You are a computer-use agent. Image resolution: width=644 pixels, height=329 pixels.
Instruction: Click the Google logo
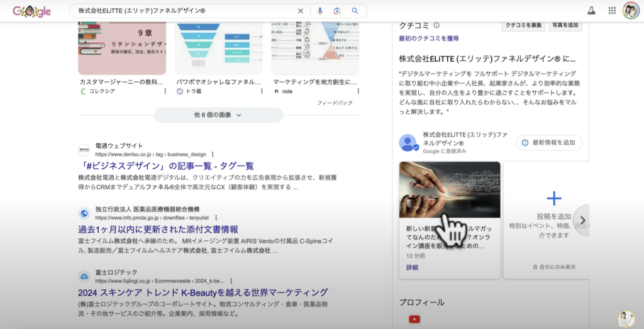coord(31,11)
